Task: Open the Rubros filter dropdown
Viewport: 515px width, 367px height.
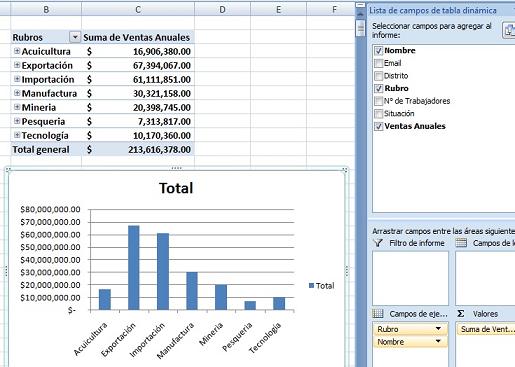Action: coord(75,37)
